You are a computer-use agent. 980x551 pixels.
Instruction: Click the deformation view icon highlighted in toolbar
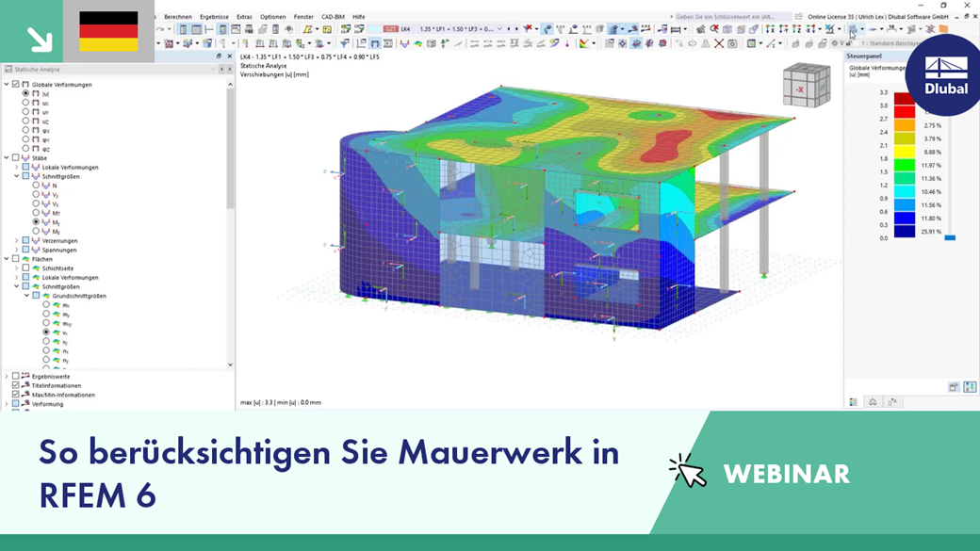pos(374,43)
